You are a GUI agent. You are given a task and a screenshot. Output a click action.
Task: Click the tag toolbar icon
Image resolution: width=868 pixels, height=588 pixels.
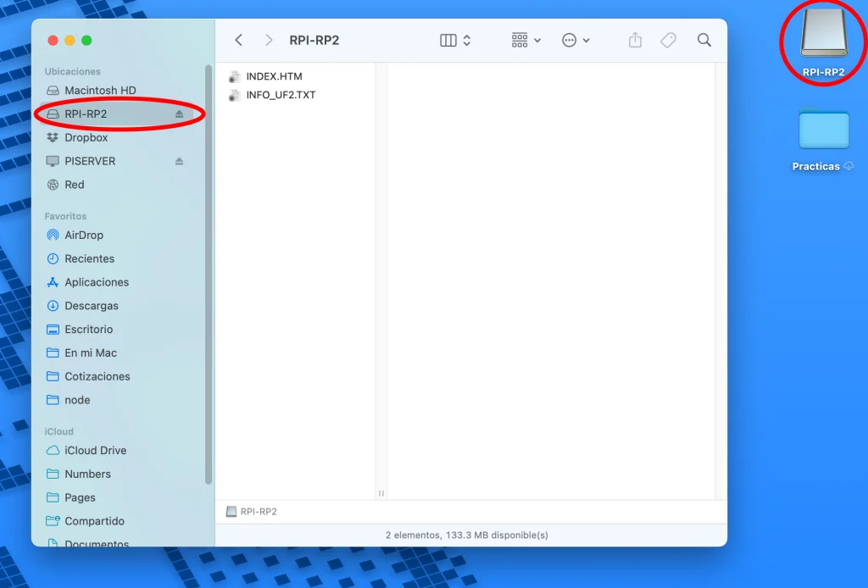coord(668,40)
